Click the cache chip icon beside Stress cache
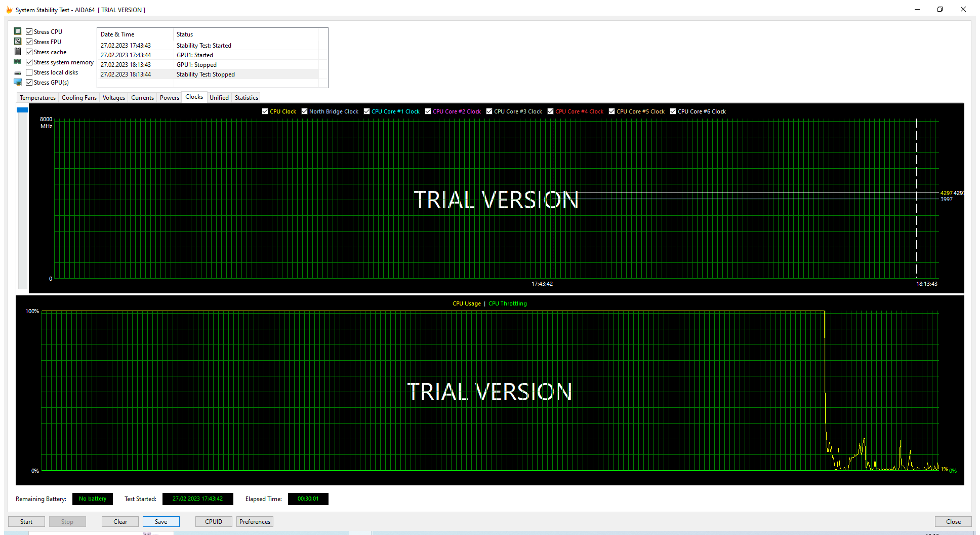This screenshot has height=535, width=980. tap(18, 52)
